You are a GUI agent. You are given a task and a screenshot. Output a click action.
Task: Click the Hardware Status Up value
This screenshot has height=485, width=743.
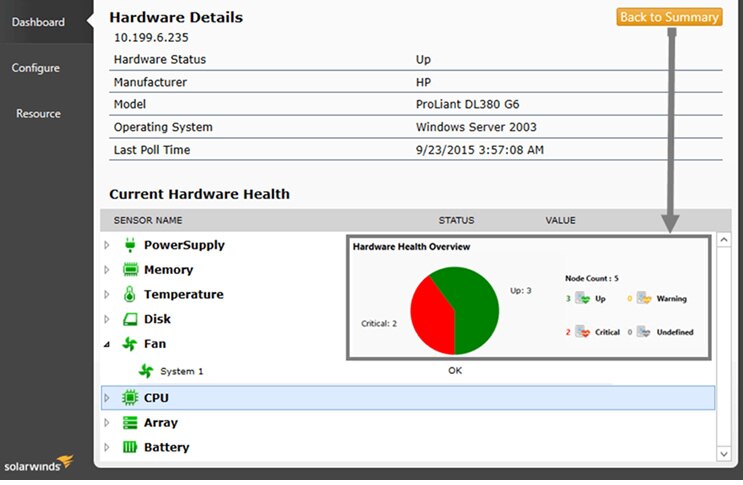423,60
